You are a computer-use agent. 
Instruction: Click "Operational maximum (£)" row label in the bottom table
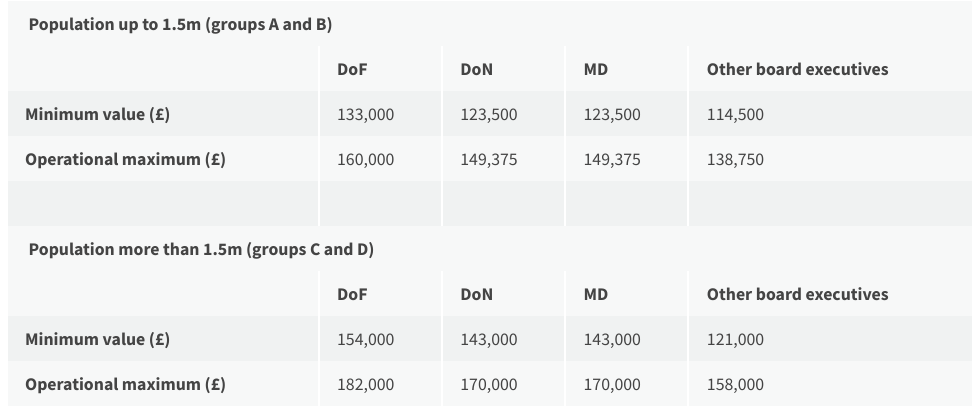(x=125, y=385)
